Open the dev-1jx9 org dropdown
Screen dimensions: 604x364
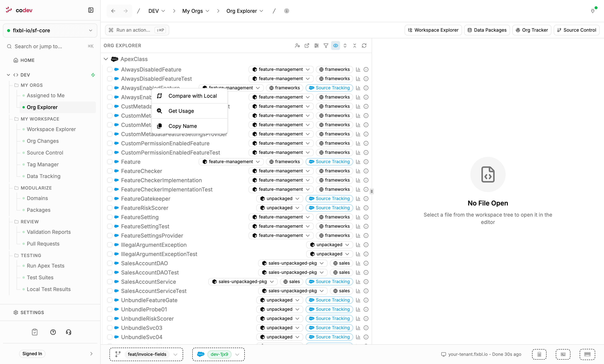click(218, 354)
